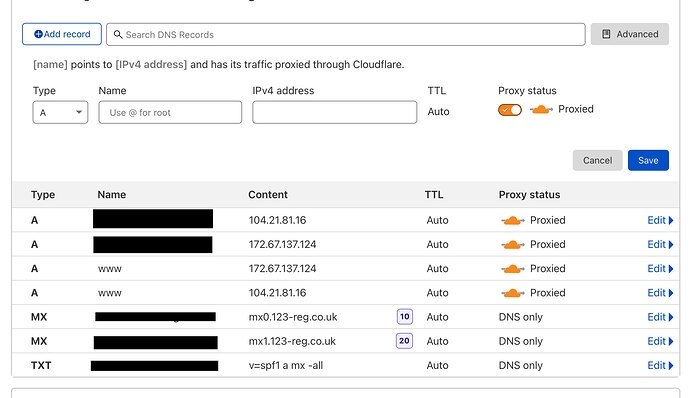
Task: Cancel adding the record
Action: [597, 160]
